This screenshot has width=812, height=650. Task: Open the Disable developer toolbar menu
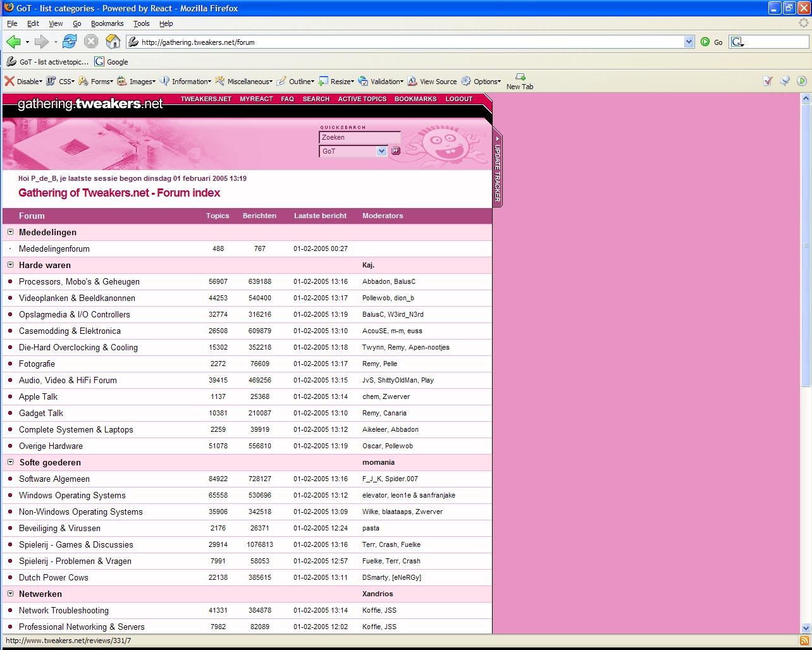(x=23, y=82)
